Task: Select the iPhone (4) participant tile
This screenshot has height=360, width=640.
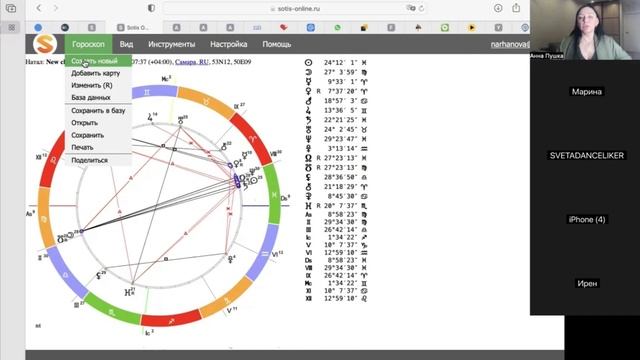Action: tap(587, 220)
